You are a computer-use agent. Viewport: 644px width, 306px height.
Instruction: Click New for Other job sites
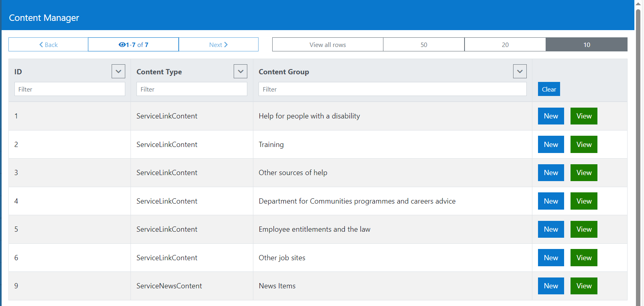click(551, 258)
